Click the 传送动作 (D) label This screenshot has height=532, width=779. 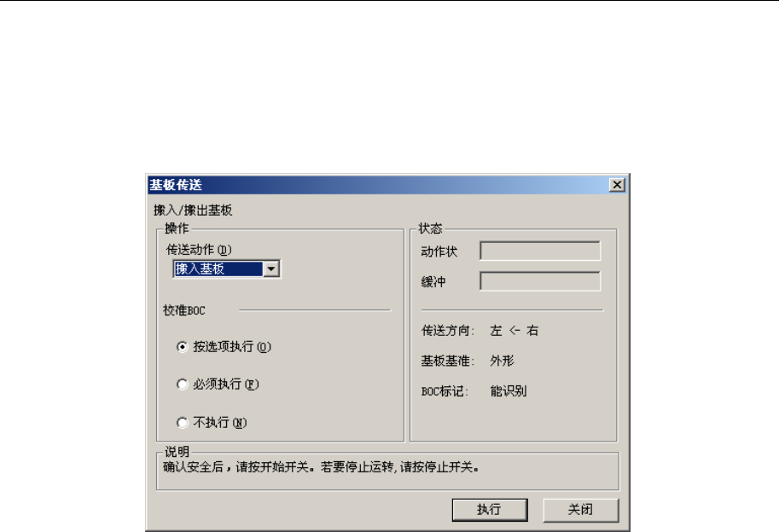pos(199,249)
